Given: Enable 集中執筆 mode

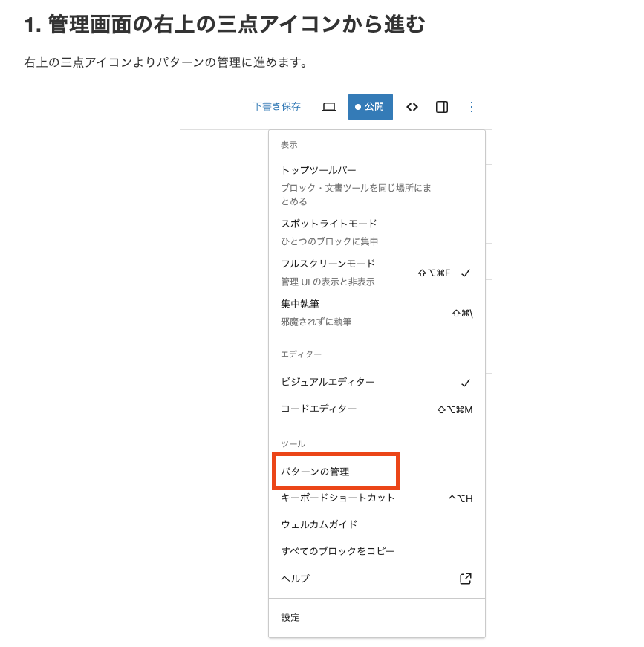Looking at the screenshot, I should click(x=377, y=313).
